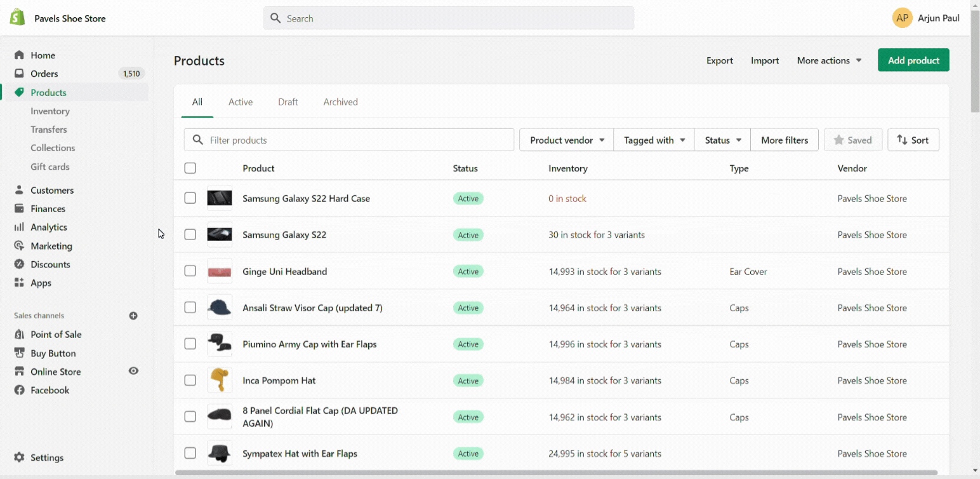Image resolution: width=980 pixels, height=479 pixels.
Task: Focus the Filter products input
Action: (349, 140)
